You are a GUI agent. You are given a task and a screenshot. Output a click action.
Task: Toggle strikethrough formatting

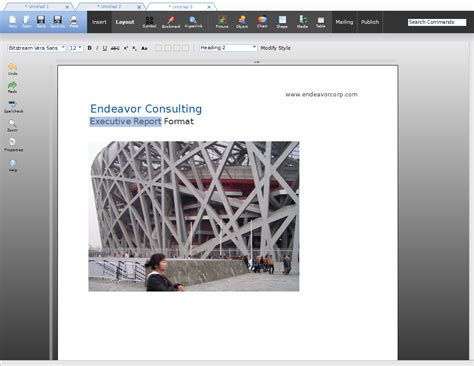pos(115,48)
